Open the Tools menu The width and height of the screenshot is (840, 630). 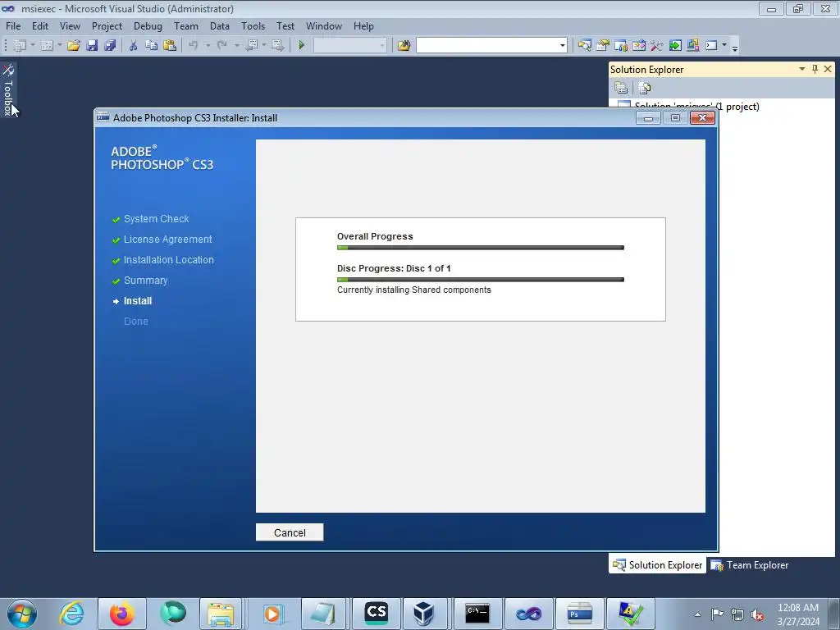253,25
